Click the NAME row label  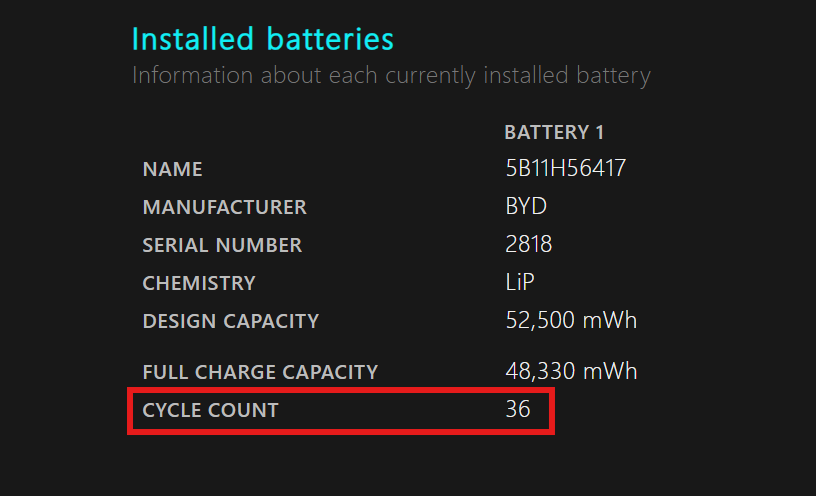(172, 170)
